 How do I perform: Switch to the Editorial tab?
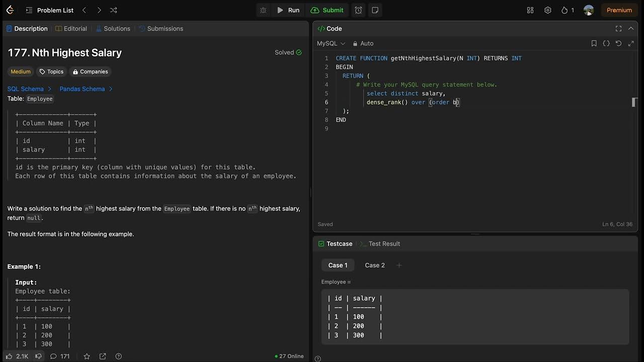[71, 29]
